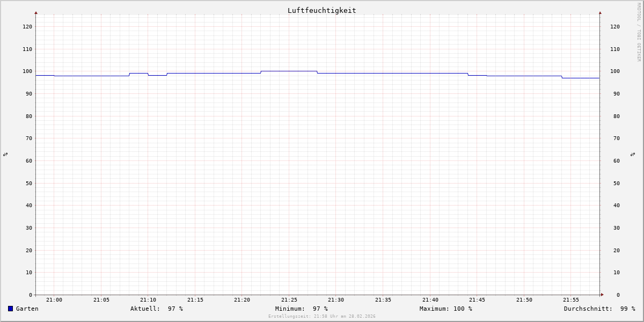Click the 40 label on left y-axis
This screenshot has height=322, width=644.
tap(29, 205)
